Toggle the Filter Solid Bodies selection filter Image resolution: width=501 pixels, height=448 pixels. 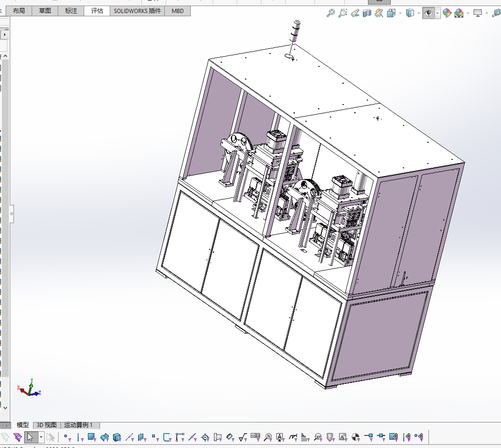pos(117,437)
